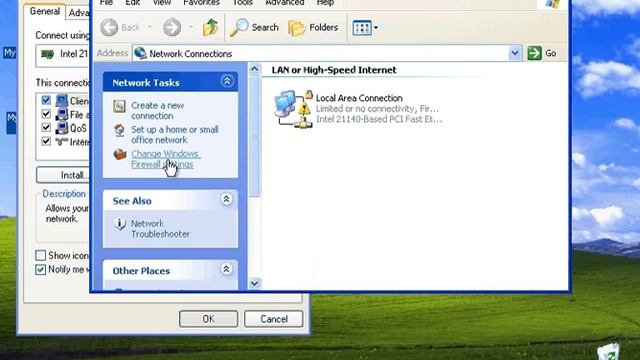Click Install button in properties dialog
The width and height of the screenshot is (640, 360).
click(63, 175)
